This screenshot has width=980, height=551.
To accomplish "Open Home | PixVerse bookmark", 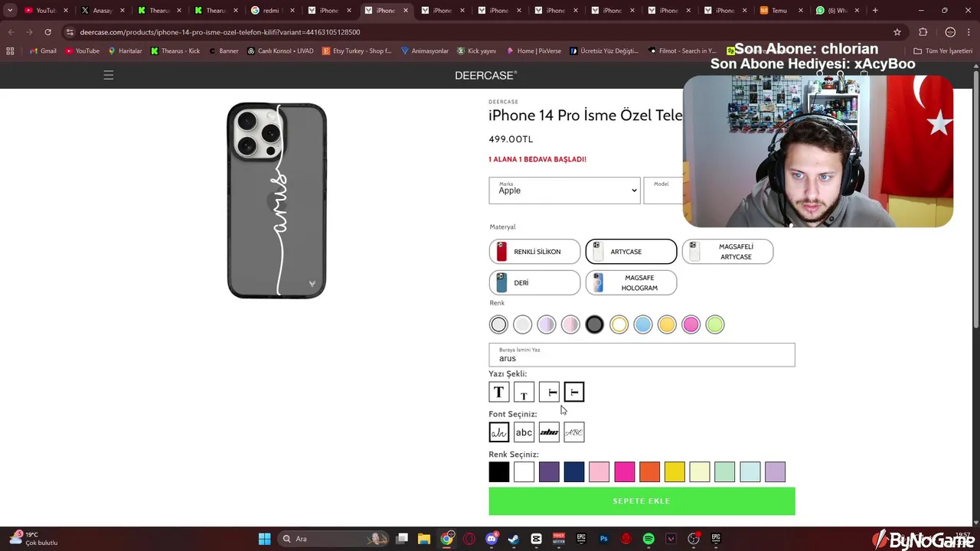I will tap(534, 51).
